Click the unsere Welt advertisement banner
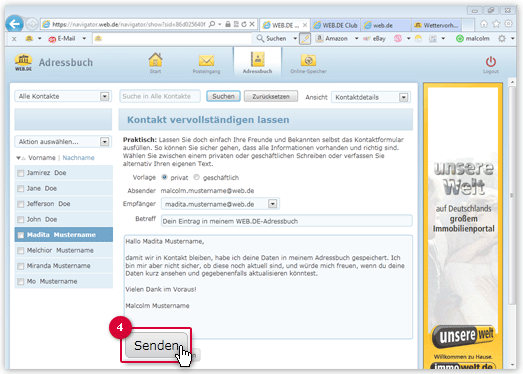Image resolution: width=523 pixels, height=374 pixels. click(x=463, y=226)
